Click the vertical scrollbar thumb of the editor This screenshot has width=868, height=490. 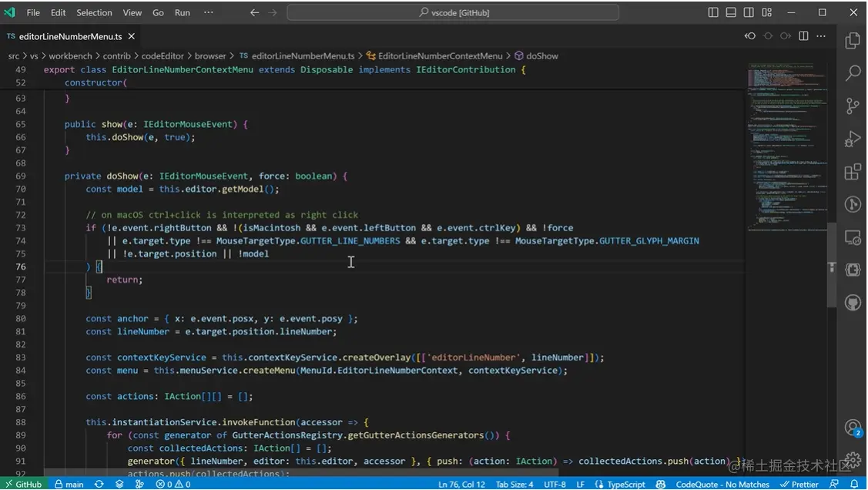[x=832, y=265]
